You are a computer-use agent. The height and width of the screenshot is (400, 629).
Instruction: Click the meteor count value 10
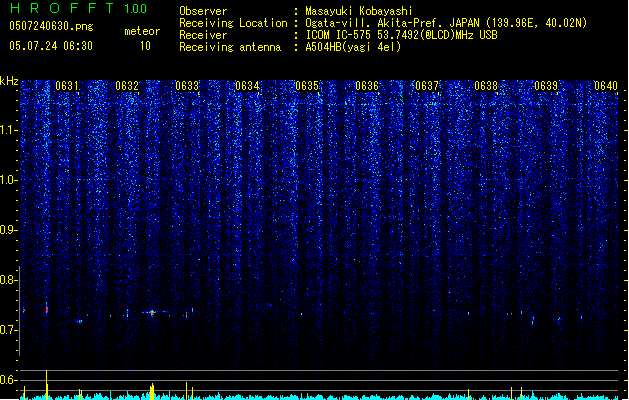click(145, 46)
